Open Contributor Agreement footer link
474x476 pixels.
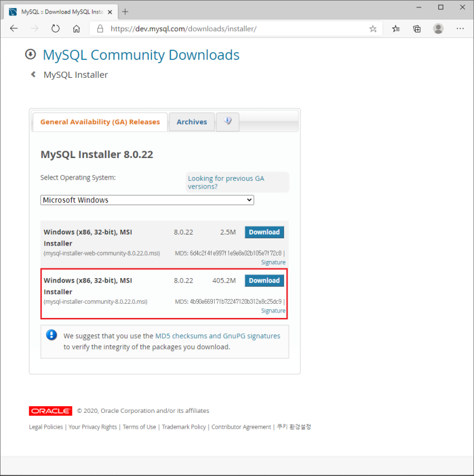pos(241,427)
